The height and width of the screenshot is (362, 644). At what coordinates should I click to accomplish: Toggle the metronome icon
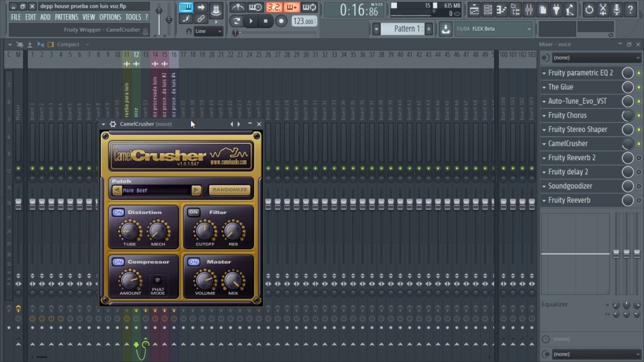pyautogui.click(x=238, y=8)
